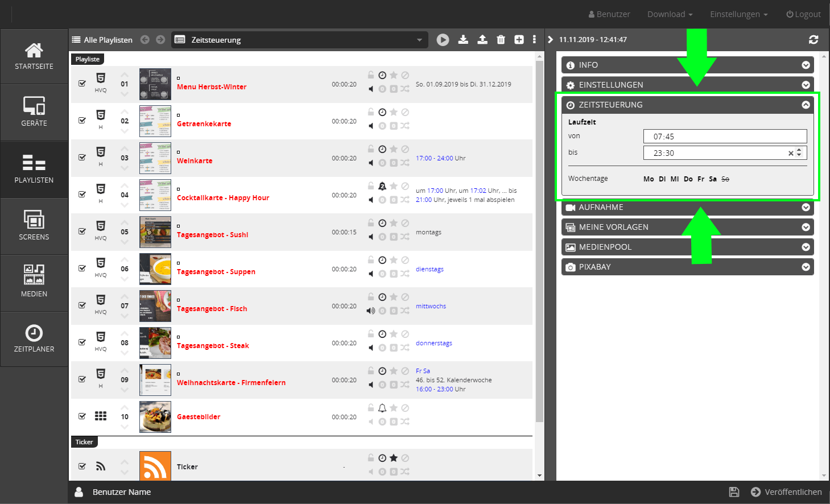Open the Geräte section in sidebar
This screenshot has height=504, width=830.
pyautogui.click(x=34, y=112)
